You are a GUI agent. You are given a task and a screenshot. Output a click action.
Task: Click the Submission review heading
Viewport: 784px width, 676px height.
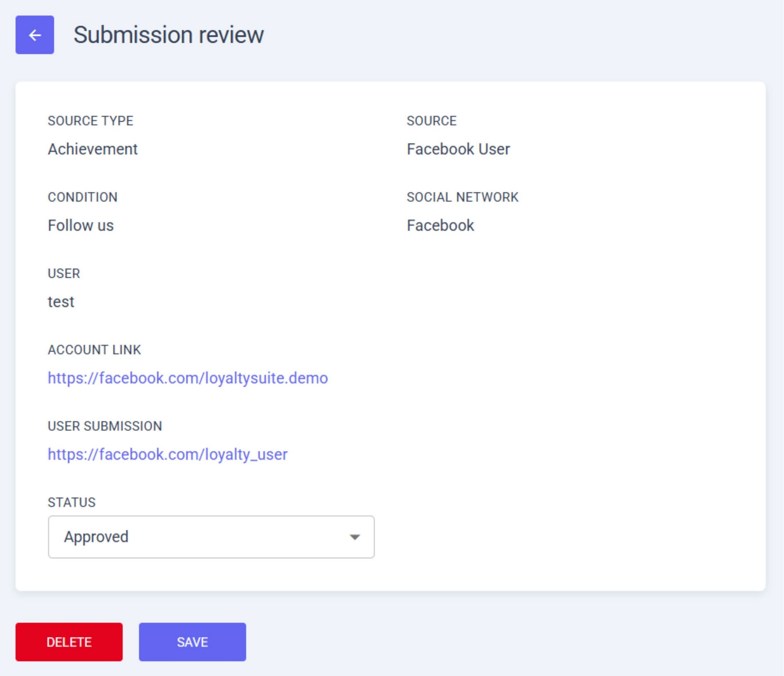pyautogui.click(x=168, y=35)
